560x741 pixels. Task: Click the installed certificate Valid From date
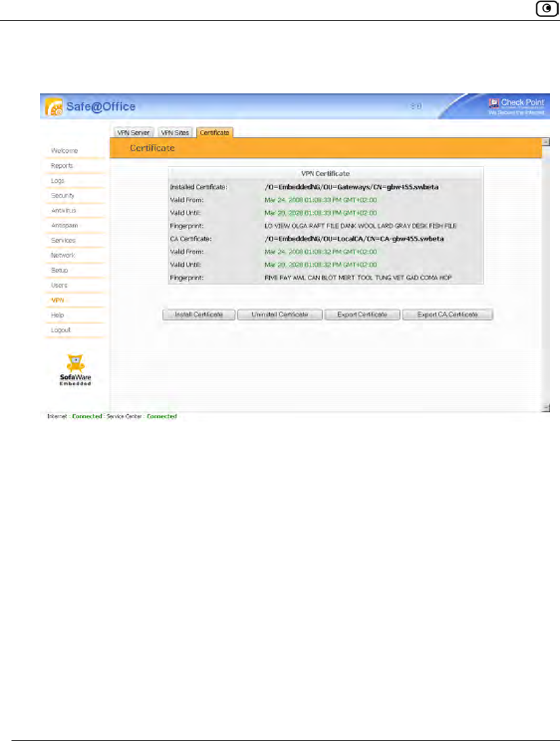[321, 200]
